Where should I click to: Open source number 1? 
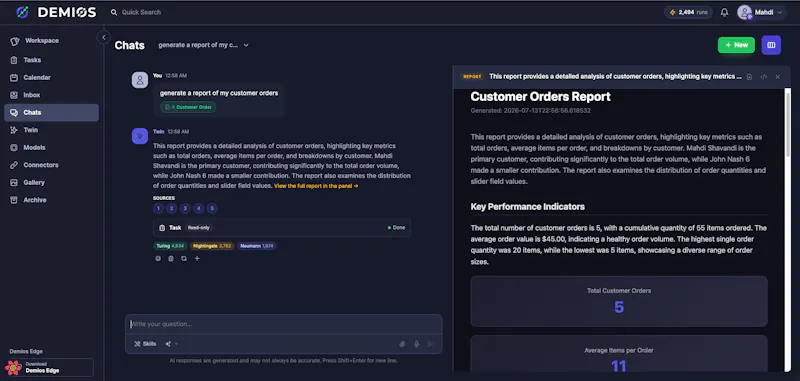(x=158, y=208)
